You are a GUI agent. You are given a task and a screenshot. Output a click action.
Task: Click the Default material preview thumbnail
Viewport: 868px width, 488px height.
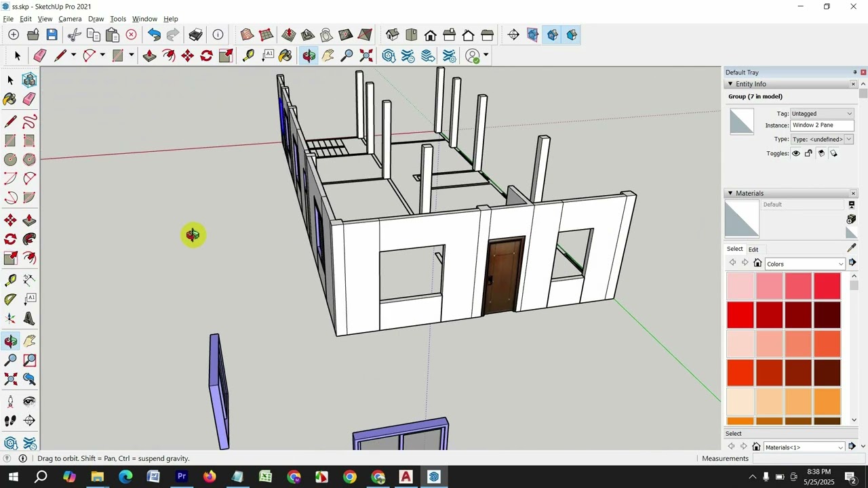[742, 219]
